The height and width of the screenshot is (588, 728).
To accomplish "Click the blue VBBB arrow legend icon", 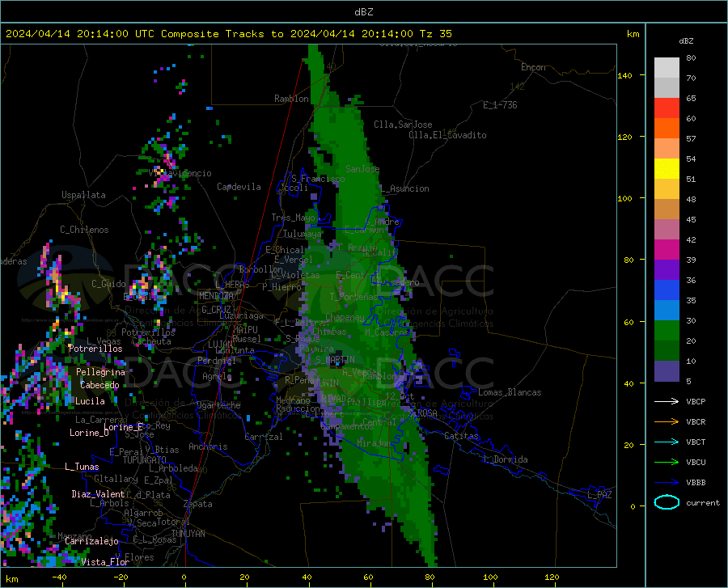I will click(667, 482).
